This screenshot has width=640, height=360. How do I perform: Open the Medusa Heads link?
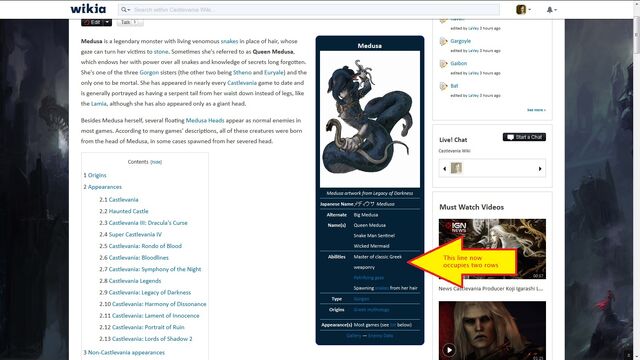pos(205,120)
